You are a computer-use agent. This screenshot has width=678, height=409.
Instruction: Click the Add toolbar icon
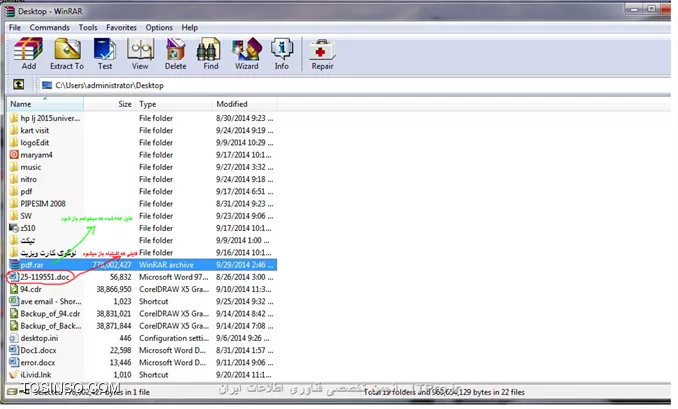[29, 54]
